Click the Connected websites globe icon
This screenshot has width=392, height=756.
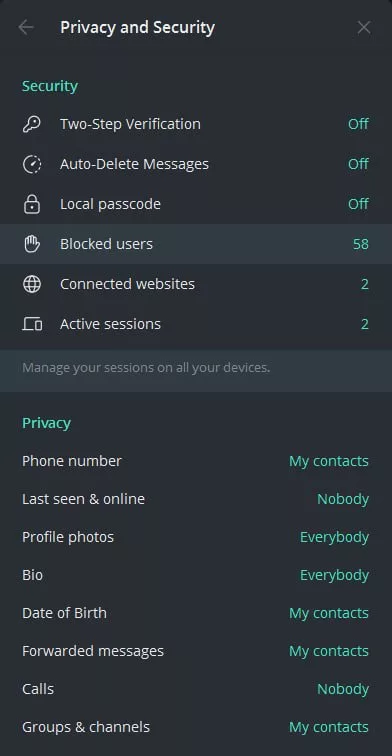click(32, 284)
